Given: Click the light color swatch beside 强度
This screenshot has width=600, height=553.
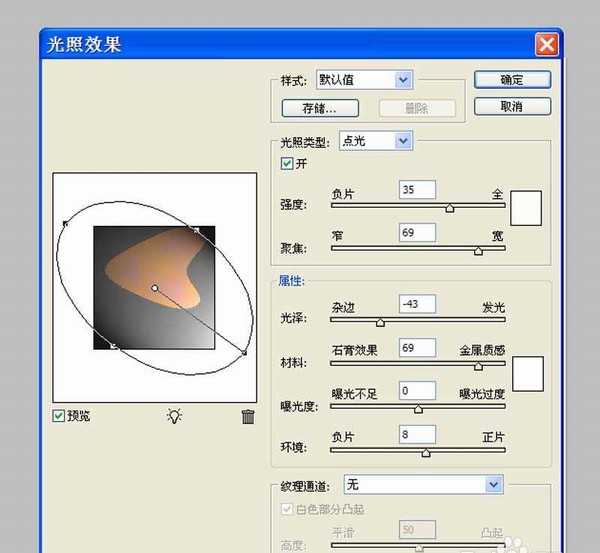Looking at the screenshot, I should point(526,208).
